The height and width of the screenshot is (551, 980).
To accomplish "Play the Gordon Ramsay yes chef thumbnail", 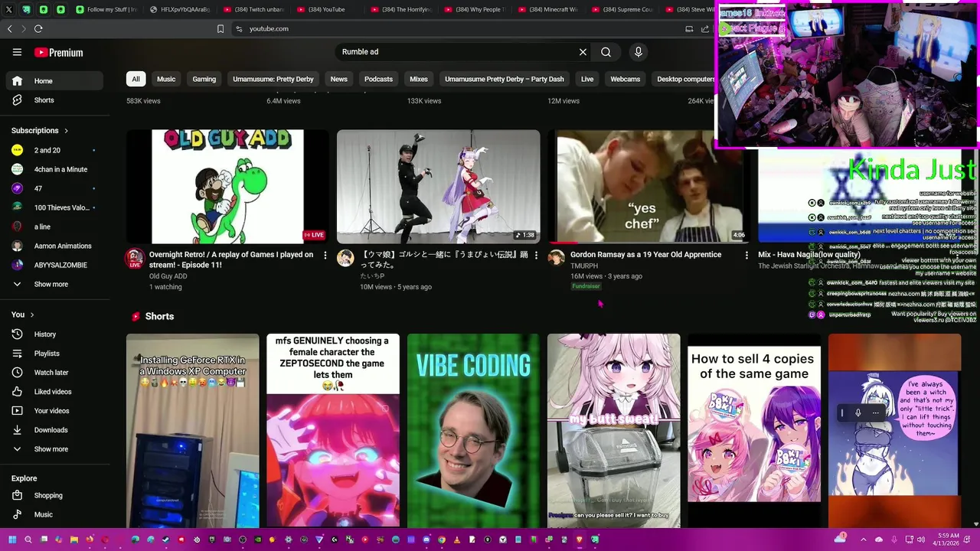I will click(649, 187).
